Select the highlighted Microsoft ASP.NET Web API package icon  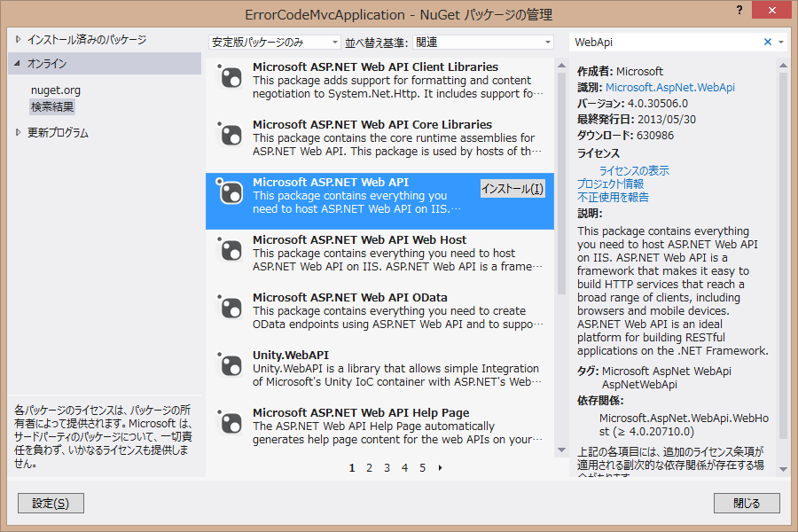[x=230, y=192]
